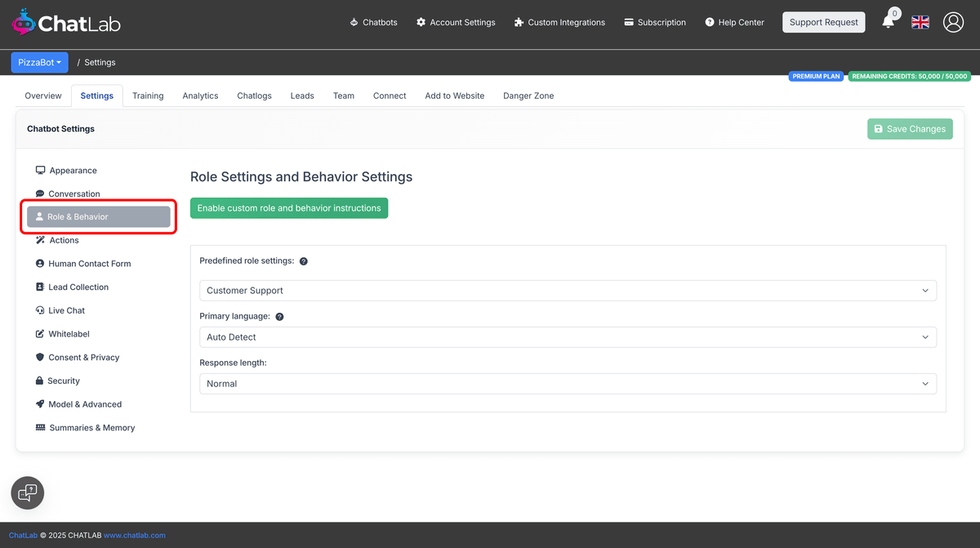Open Account Settings from the top menu

point(455,22)
